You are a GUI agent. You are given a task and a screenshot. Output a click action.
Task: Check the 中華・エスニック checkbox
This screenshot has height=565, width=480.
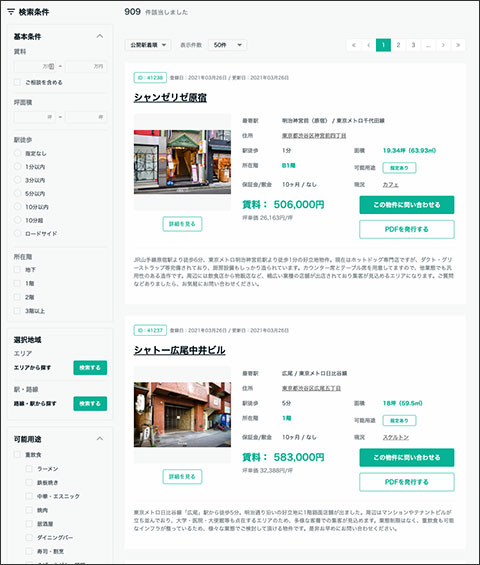[29, 496]
